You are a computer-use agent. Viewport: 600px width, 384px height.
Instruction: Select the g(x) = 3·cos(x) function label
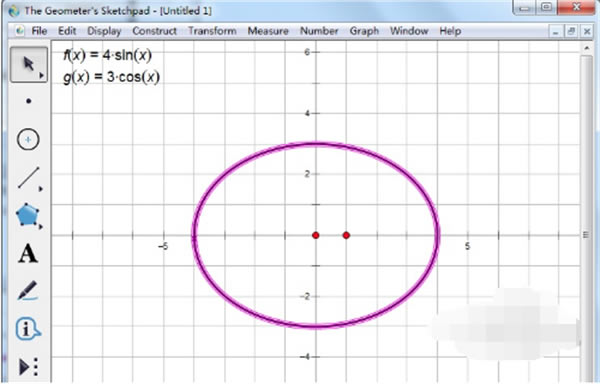pos(111,77)
